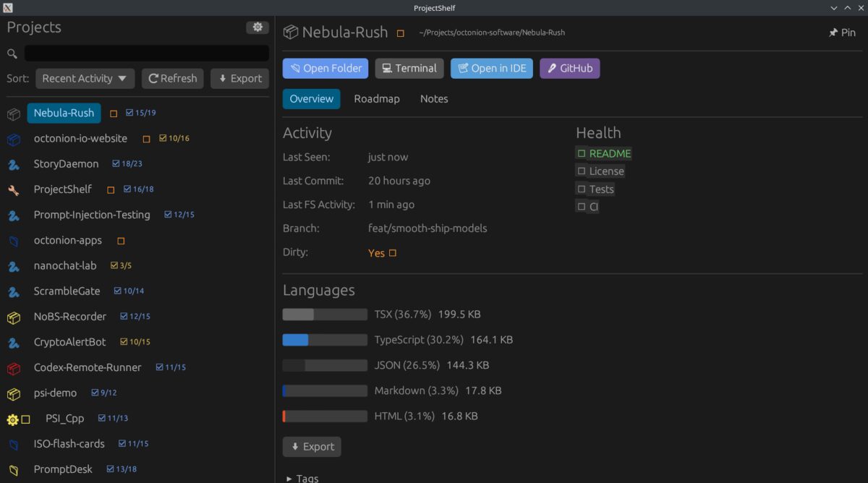Select the CryptoAlertBot project
Viewport: 868px width, 483px height.
point(69,342)
